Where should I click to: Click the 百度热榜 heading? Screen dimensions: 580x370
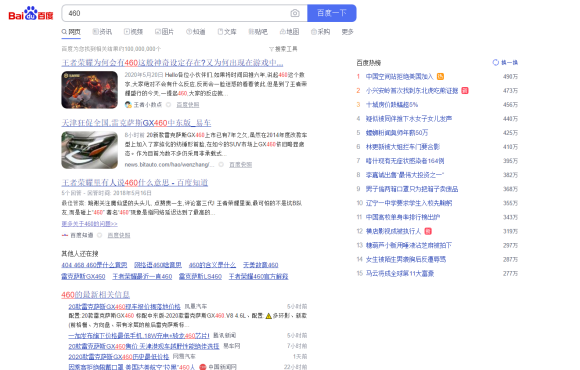368,63
